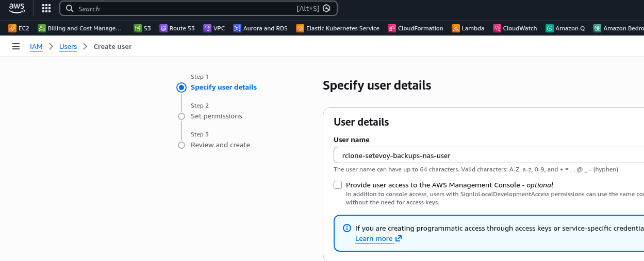Open EC2 from the favorites bar
The height and width of the screenshot is (261, 644).
point(19,28)
